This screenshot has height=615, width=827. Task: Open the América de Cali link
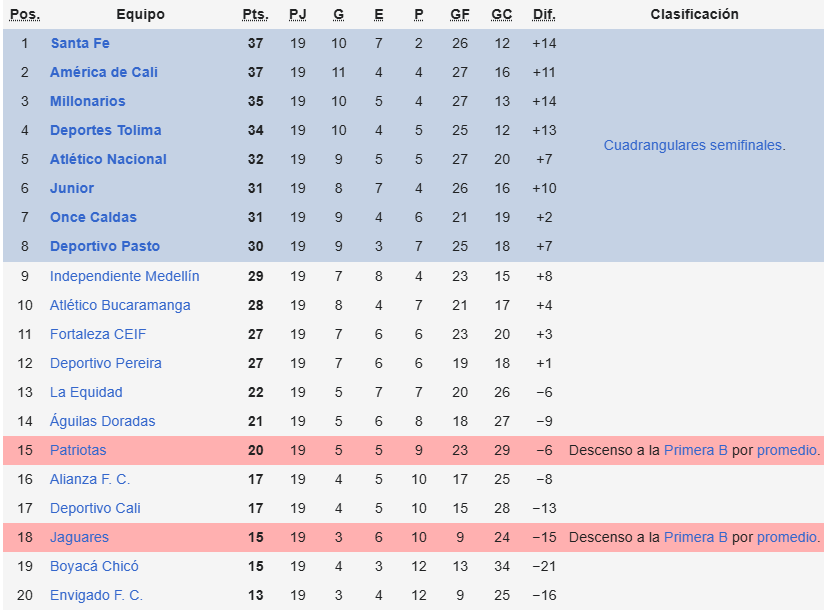tap(104, 72)
